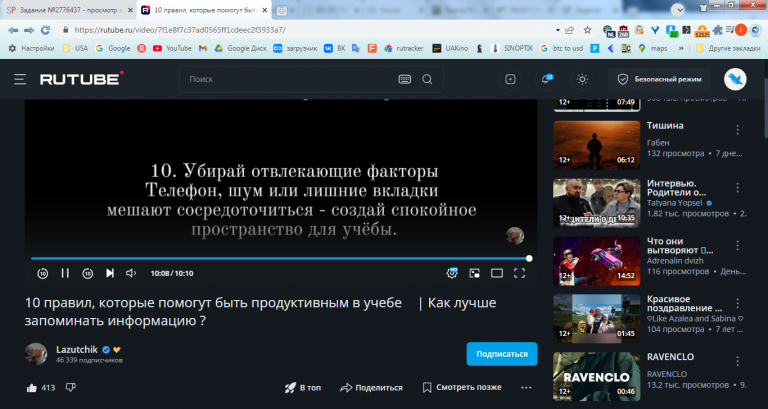
Task: Select the 10 правил RUTUBE tab
Action: click(x=204, y=10)
